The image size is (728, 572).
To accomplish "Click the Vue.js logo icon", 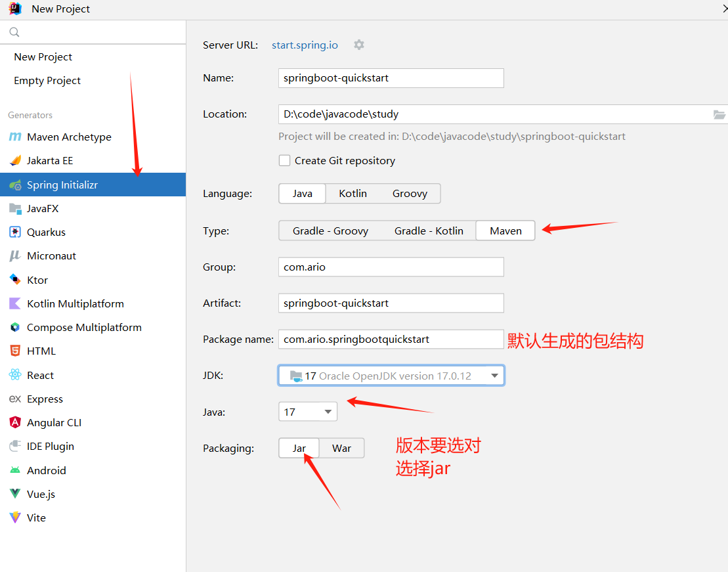I will (15, 494).
